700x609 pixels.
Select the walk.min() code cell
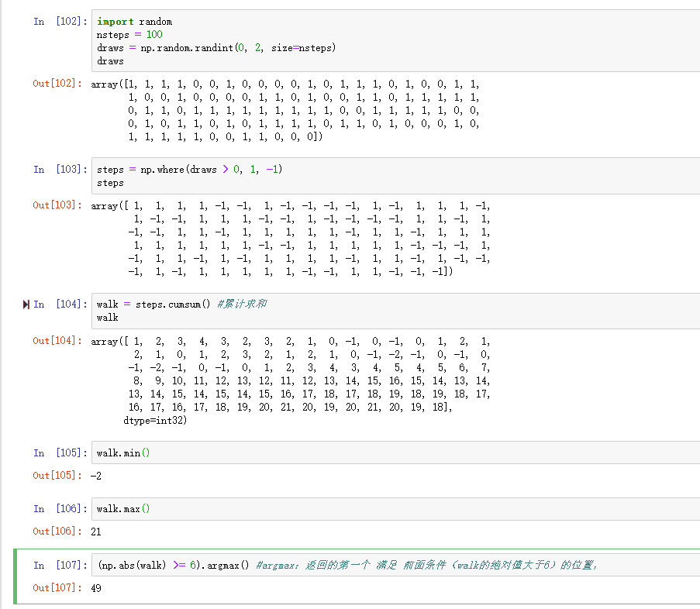(x=310, y=452)
